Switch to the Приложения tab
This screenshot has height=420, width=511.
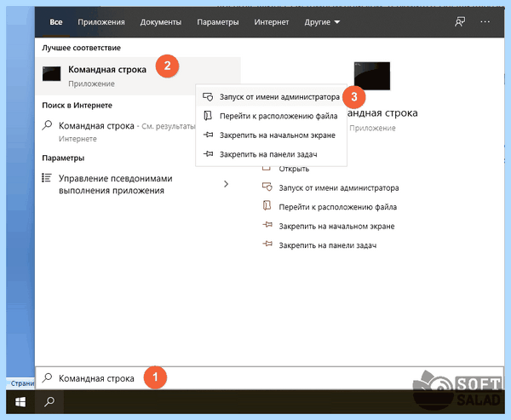pyautogui.click(x=101, y=22)
